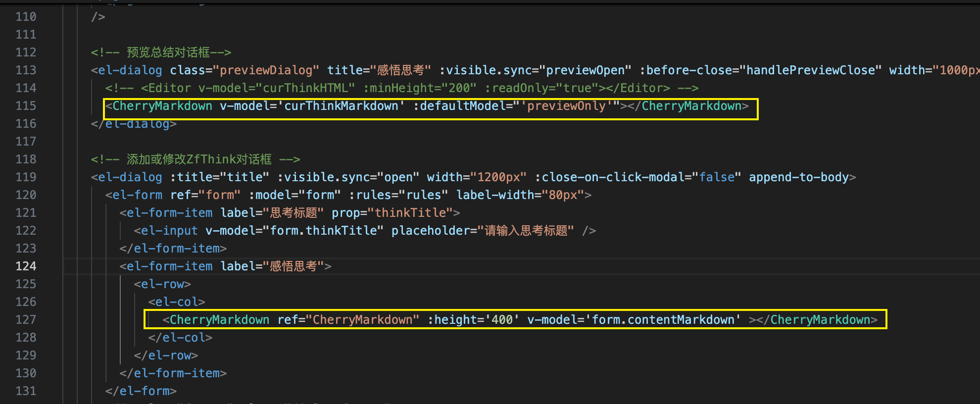The height and width of the screenshot is (404, 980).
Task: Click the comment '添加或修改ZfThink对话框' text
Action: point(199,159)
